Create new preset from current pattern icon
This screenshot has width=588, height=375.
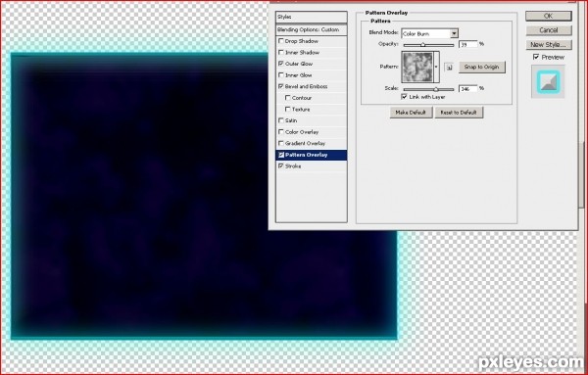click(449, 68)
